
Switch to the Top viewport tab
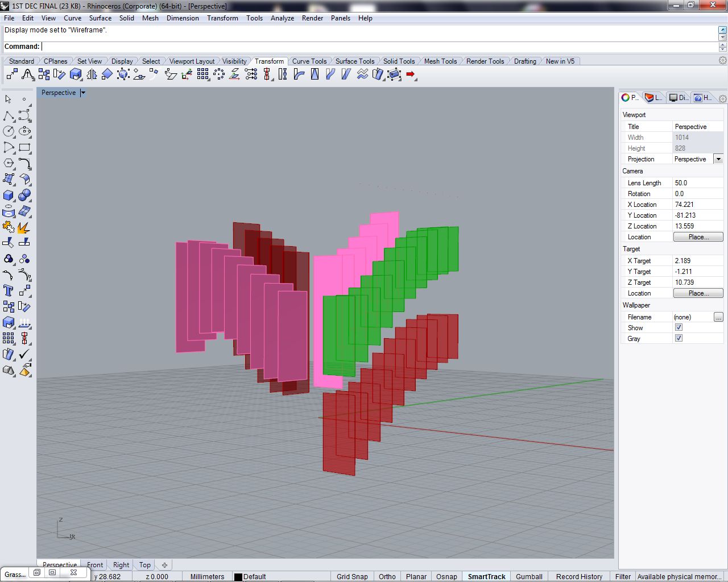[144, 564]
